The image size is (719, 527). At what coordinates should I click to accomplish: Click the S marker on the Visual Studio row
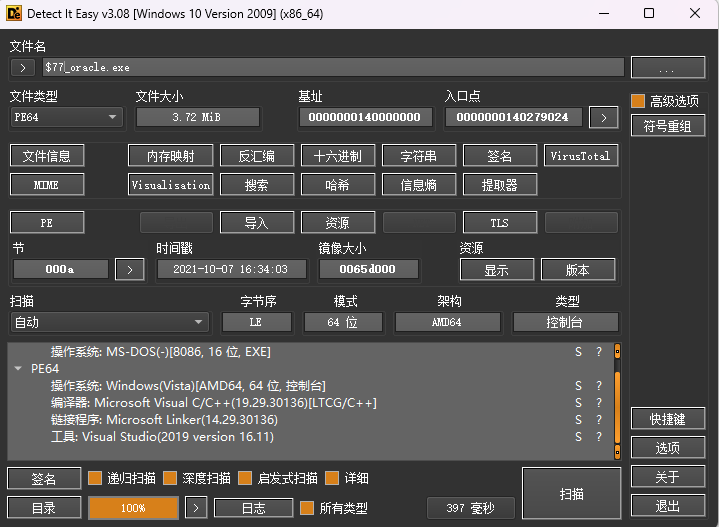click(x=578, y=437)
